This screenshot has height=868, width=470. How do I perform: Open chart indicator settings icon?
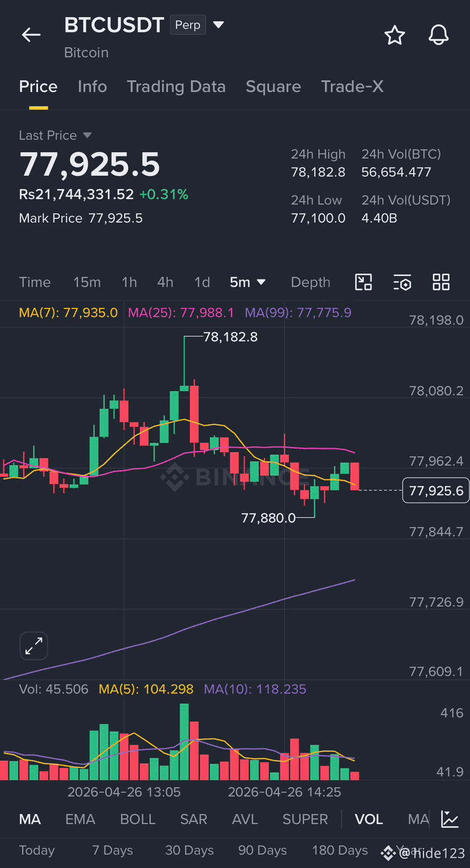[402, 282]
